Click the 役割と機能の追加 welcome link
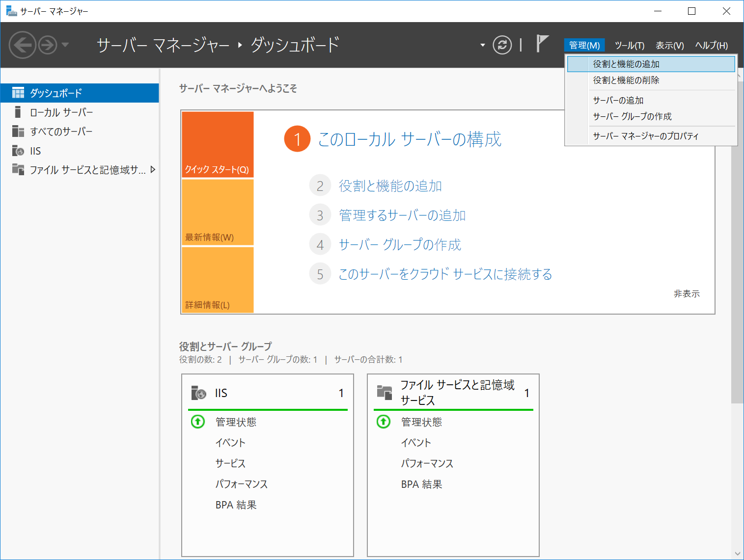744x560 pixels. pyautogui.click(x=390, y=186)
